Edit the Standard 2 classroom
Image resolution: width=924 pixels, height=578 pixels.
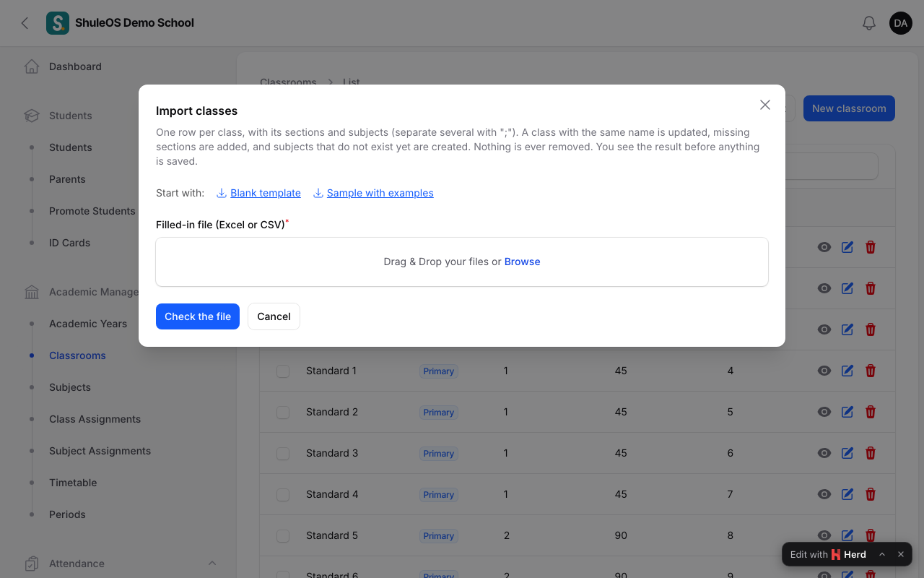point(847,412)
